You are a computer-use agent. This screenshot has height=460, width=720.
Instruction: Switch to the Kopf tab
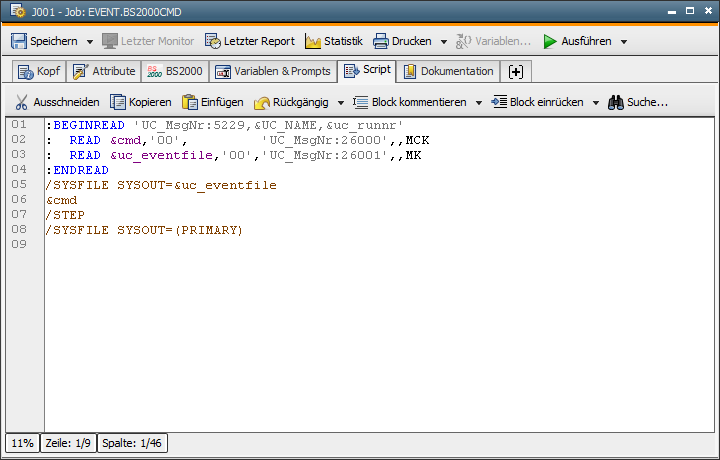tap(39, 71)
